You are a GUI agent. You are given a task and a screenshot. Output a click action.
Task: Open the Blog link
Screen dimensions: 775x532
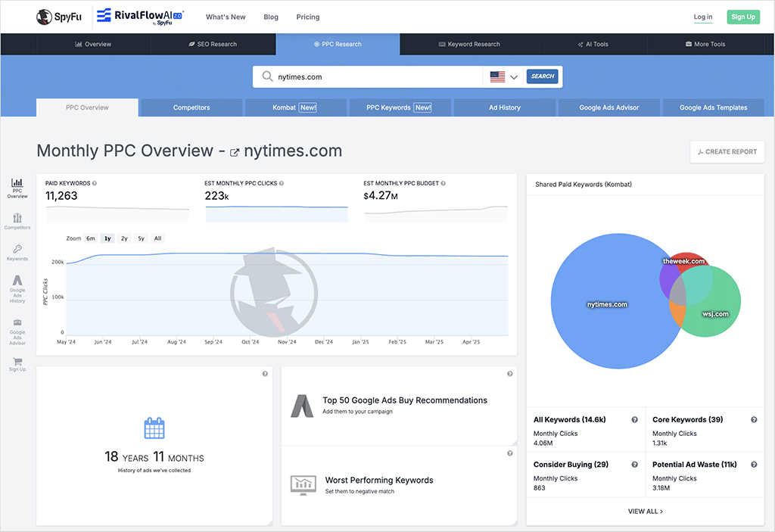pyautogui.click(x=271, y=17)
